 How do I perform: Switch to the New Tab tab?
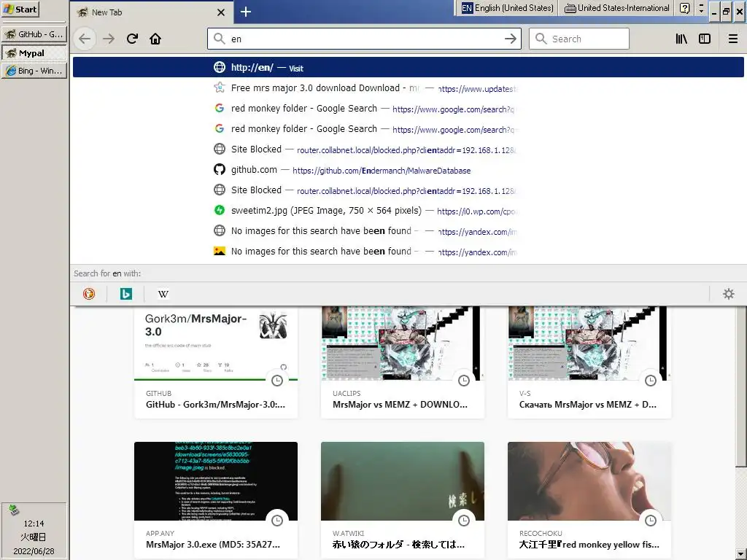coord(152,12)
